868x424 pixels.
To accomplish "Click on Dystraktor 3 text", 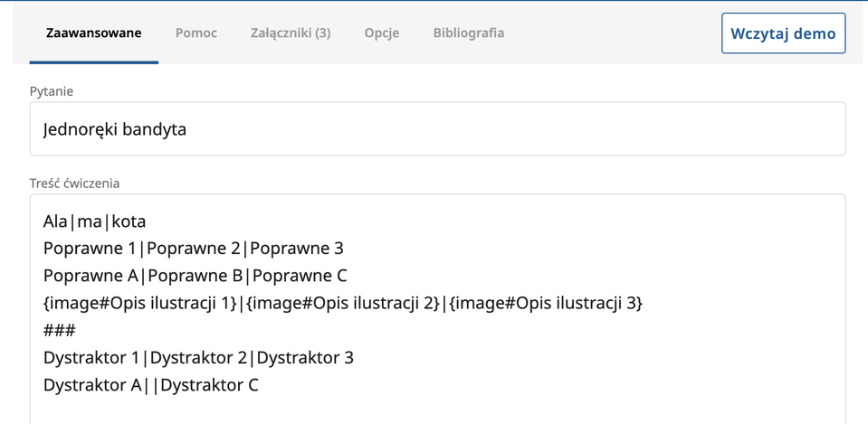I will click(305, 357).
